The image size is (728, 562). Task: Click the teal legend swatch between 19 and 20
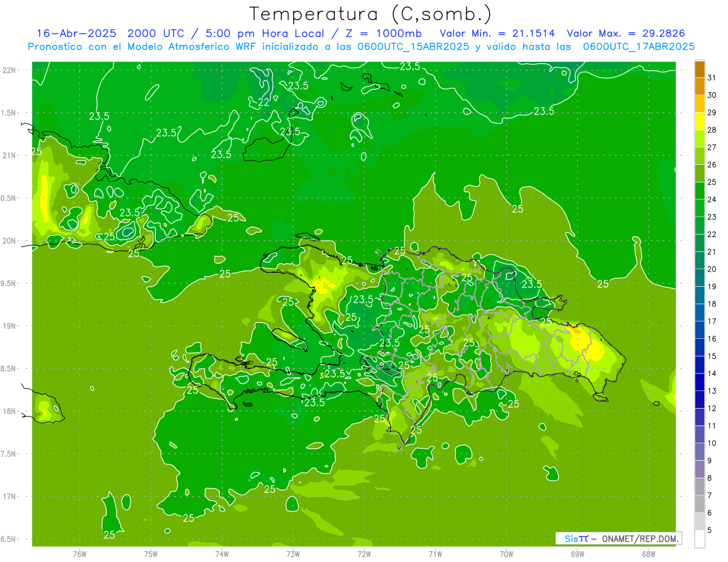click(x=699, y=278)
